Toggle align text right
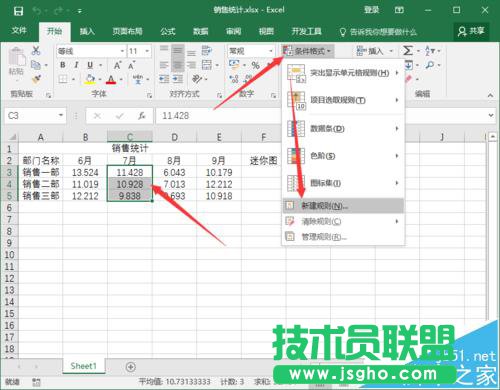Viewport: 500px width, 390px height. tap(191, 65)
